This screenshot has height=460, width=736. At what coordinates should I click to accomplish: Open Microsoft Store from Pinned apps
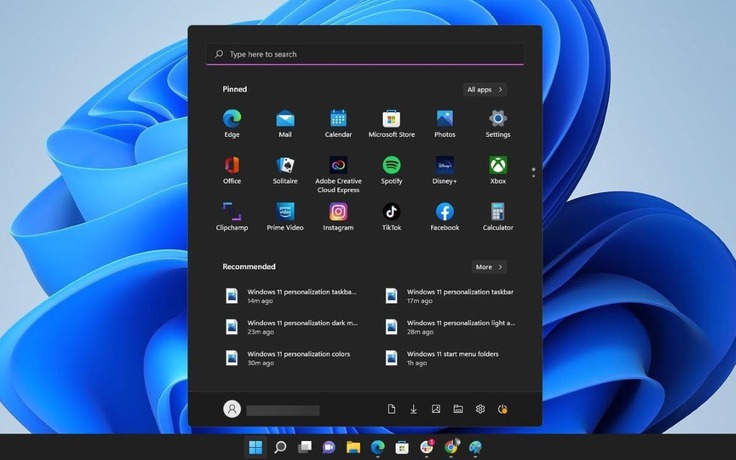(391, 123)
